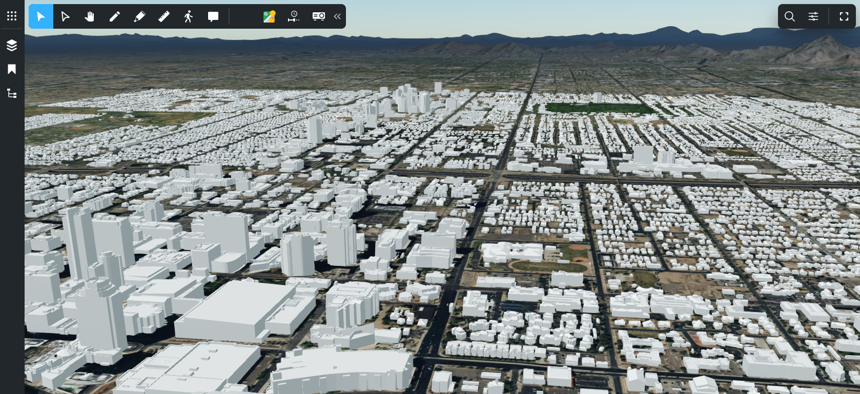Enable walking pedestrian mode
Image resolution: width=860 pixels, height=394 pixels.
[189, 16]
